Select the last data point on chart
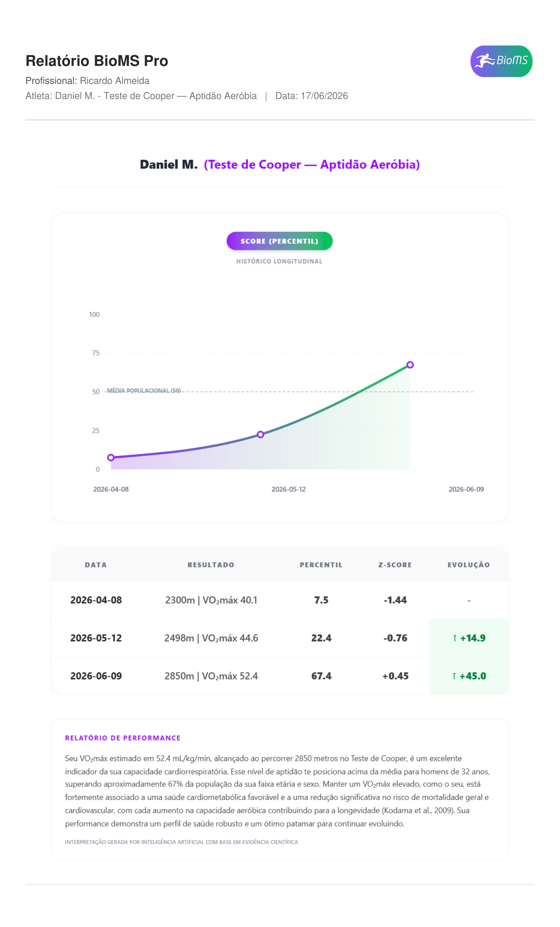Image resolution: width=560 pixels, height=927 pixels. (410, 365)
